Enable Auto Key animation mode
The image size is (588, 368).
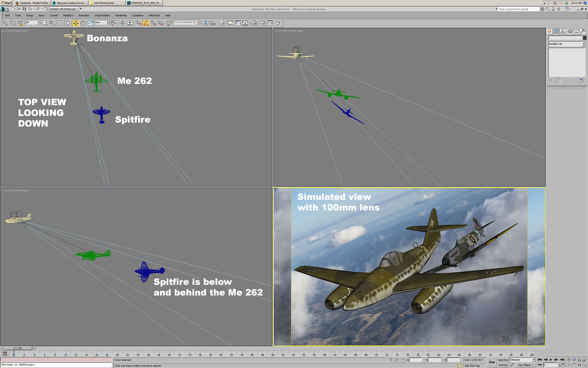point(503,360)
